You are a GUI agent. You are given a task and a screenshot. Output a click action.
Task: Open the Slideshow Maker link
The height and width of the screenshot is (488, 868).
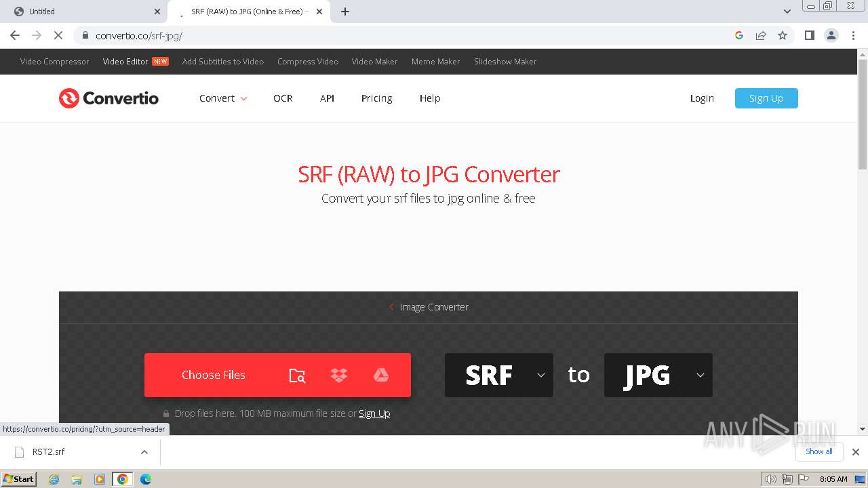coord(505,62)
